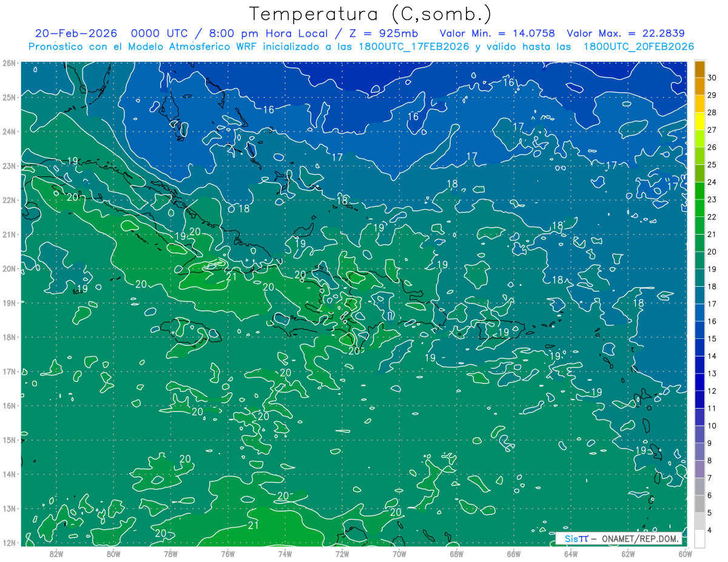Click the '6' label on the color scale

tap(710, 495)
